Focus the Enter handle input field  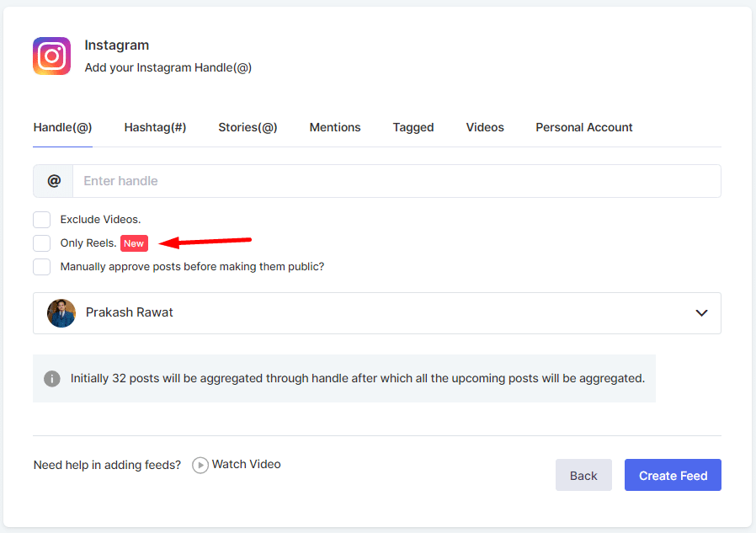(396, 181)
